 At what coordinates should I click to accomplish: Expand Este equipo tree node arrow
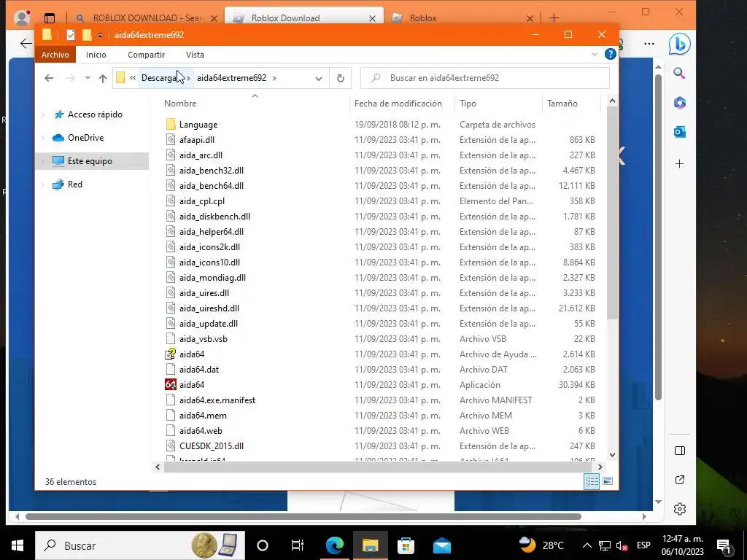pos(43,161)
